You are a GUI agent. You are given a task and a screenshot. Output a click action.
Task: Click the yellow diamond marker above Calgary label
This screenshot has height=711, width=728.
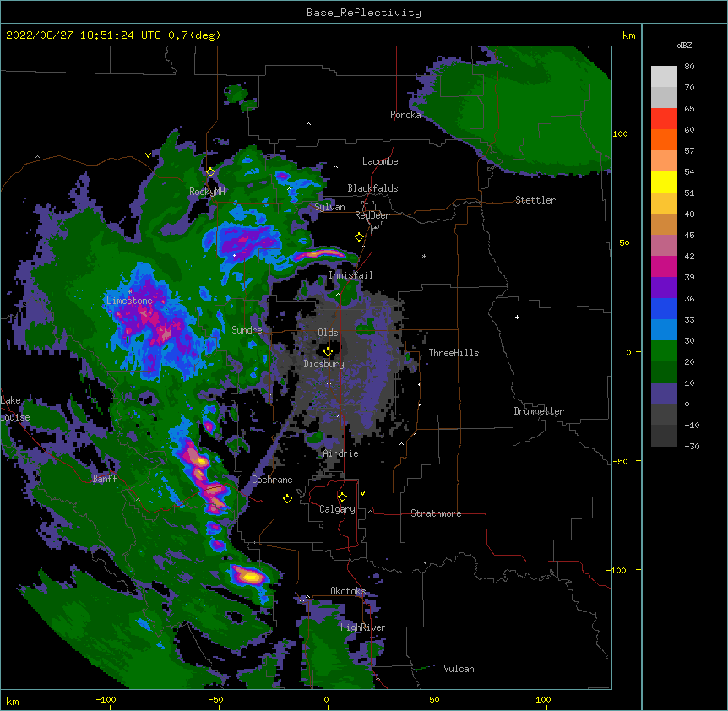[x=342, y=497]
